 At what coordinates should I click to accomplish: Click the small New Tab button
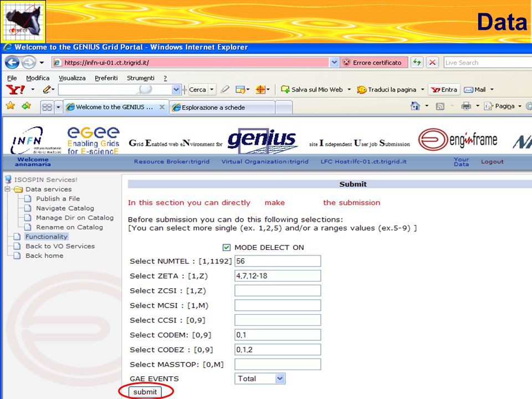pos(284,108)
